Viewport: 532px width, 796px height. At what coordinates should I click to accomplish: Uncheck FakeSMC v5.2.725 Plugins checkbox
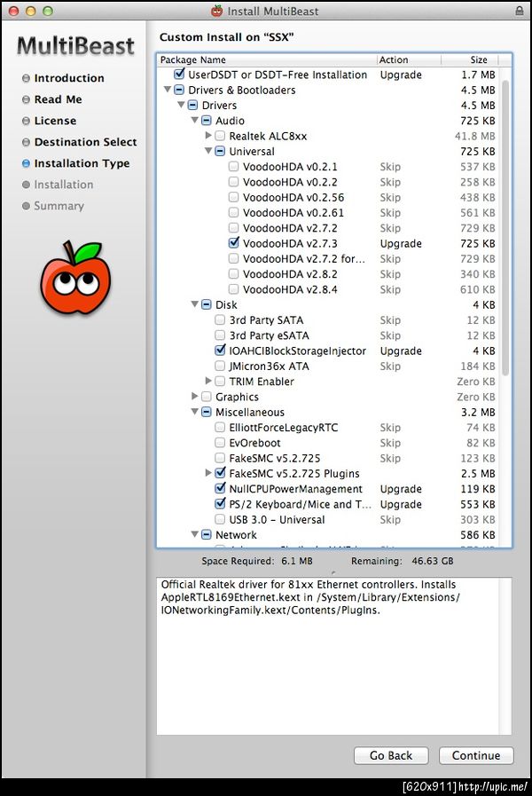click(x=220, y=473)
